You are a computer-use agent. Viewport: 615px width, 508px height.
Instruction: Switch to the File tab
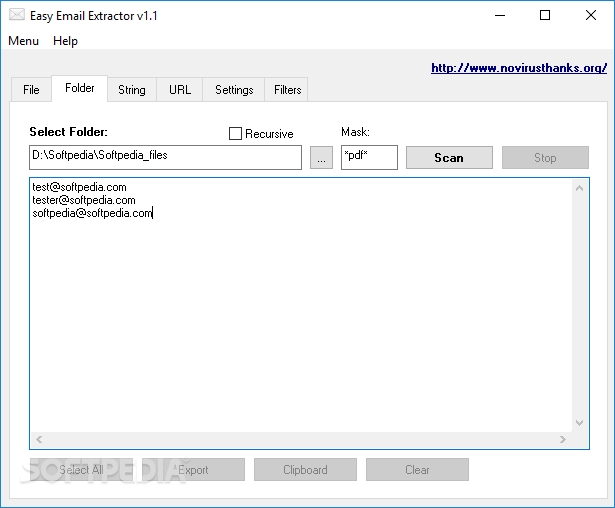[31, 90]
